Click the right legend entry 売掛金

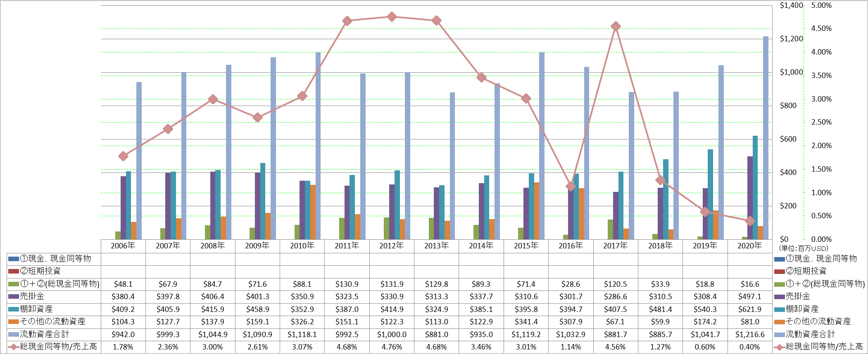(x=792, y=296)
